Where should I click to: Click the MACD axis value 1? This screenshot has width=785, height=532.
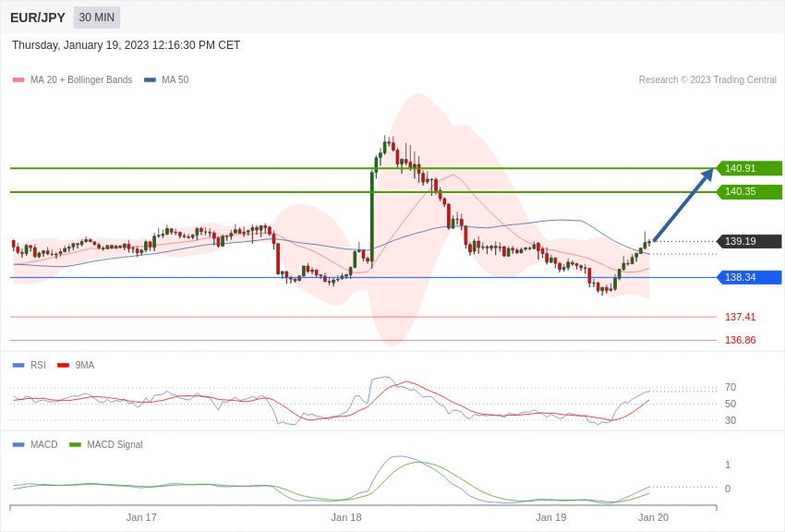point(728,465)
